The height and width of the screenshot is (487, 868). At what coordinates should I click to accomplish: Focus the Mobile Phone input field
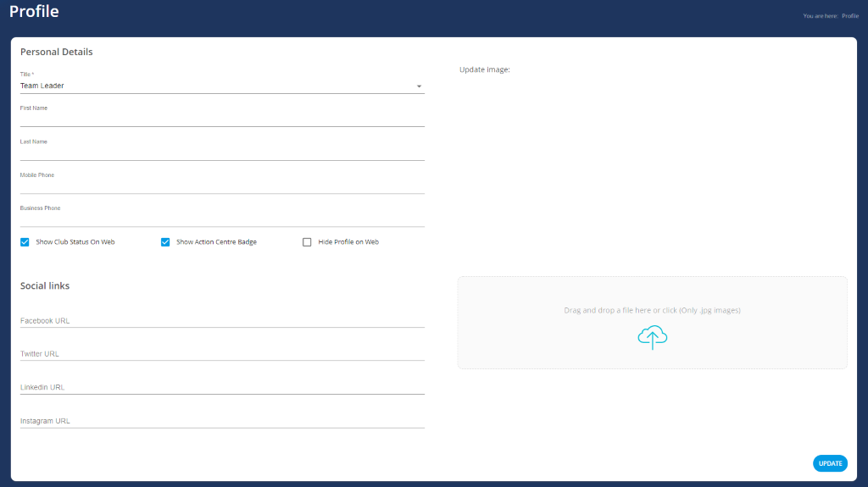[222, 186]
